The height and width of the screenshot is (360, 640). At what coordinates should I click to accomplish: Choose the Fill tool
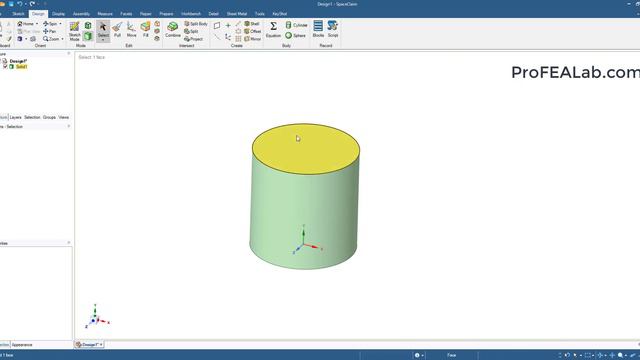tap(145, 29)
